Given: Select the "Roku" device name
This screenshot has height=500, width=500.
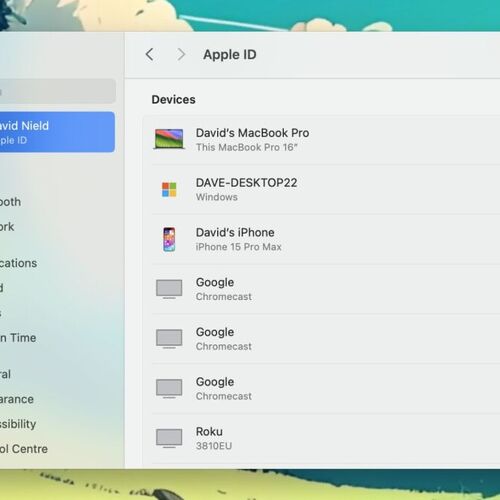Looking at the screenshot, I should 209,431.
